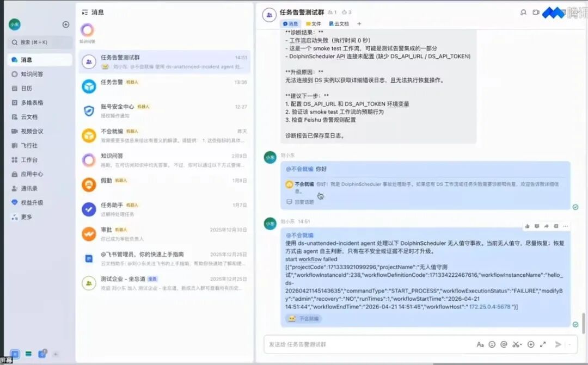The height and width of the screenshot is (365, 588).
Task: Start a video meeting from chat header
Action: pyautogui.click(x=536, y=13)
